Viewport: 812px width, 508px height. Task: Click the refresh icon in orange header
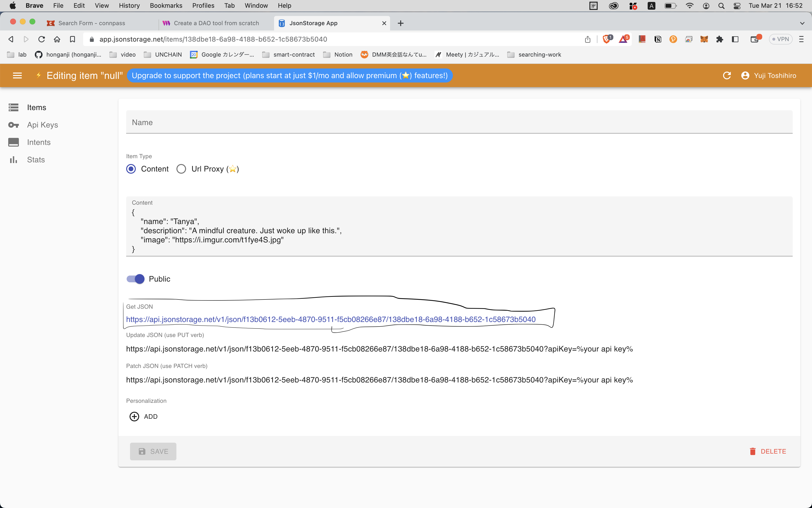pyautogui.click(x=727, y=75)
